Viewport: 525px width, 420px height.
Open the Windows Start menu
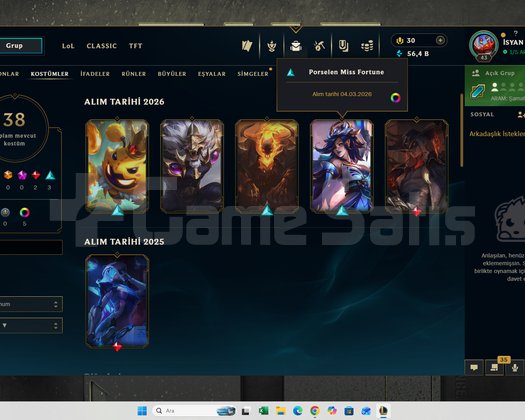click(142, 411)
